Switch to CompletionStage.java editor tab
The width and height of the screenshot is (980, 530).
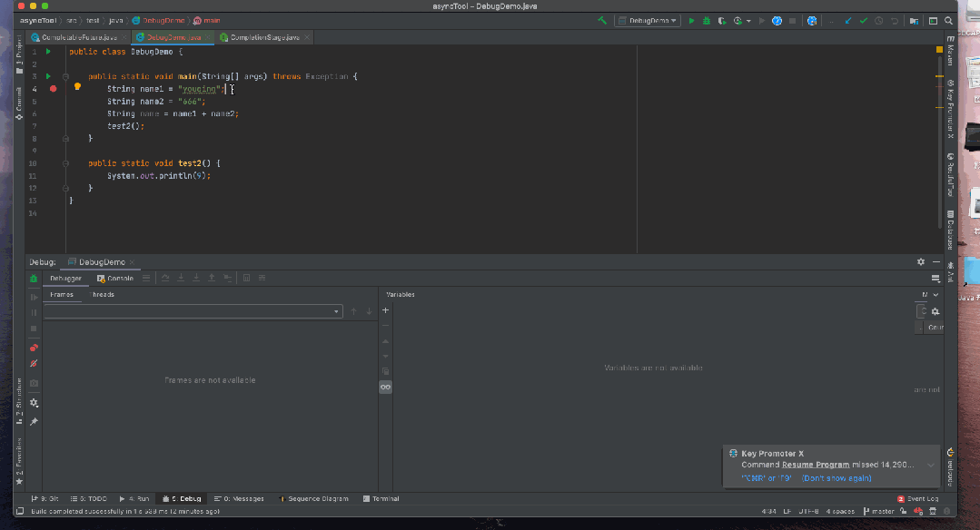(x=264, y=37)
